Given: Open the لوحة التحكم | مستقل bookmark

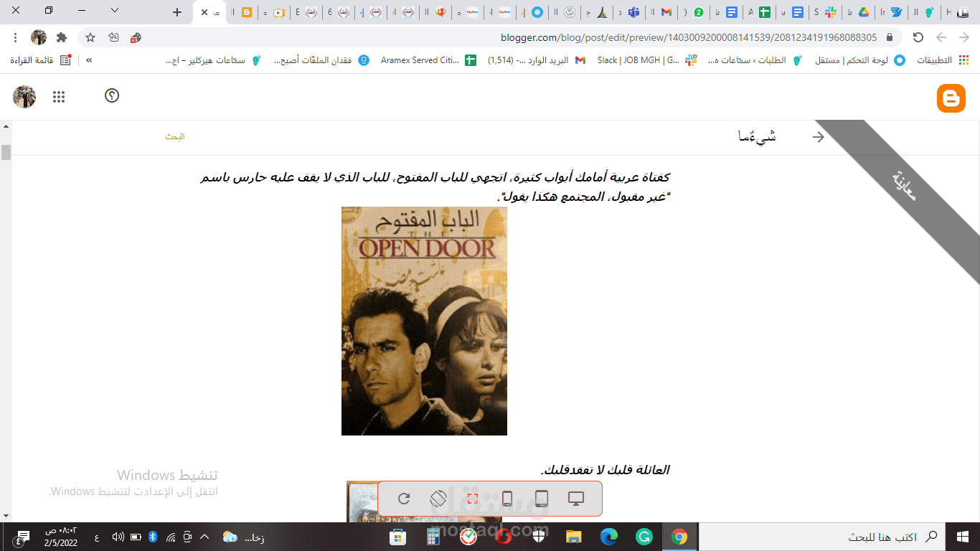Looking at the screenshot, I should 859,60.
